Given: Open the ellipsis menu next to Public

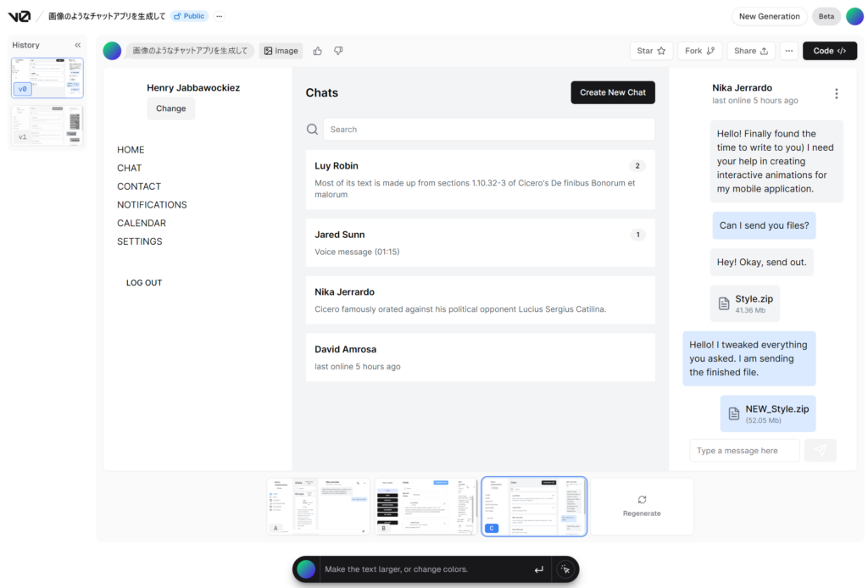Looking at the screenshot, I should [x=220, y=16].
